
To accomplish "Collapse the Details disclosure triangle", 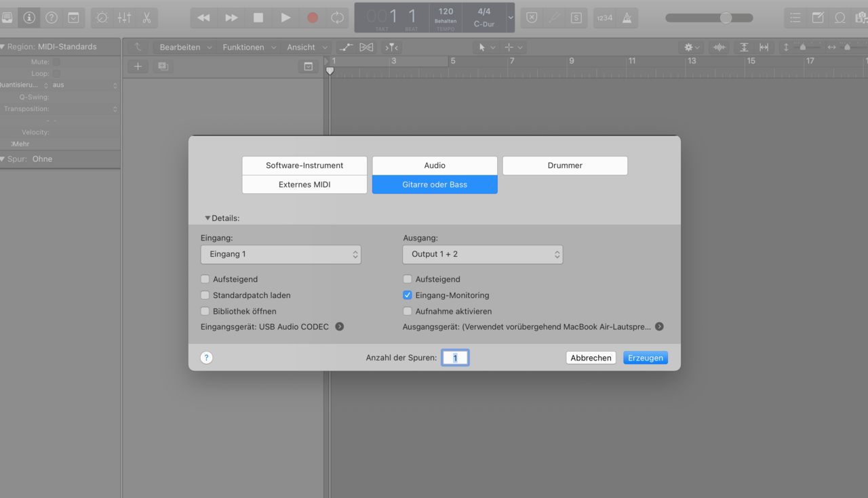I will 208,218.
